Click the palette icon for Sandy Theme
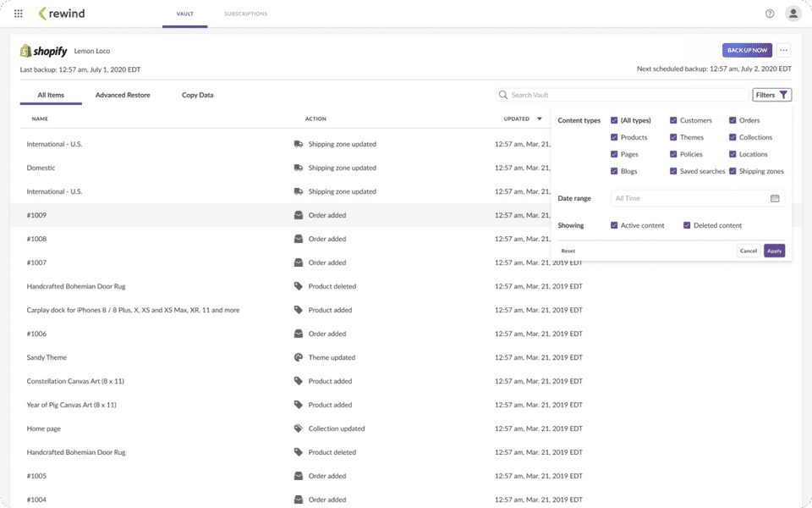Image resolution: width=812 pixels, height=508 pixels. [x=299, y=357]
